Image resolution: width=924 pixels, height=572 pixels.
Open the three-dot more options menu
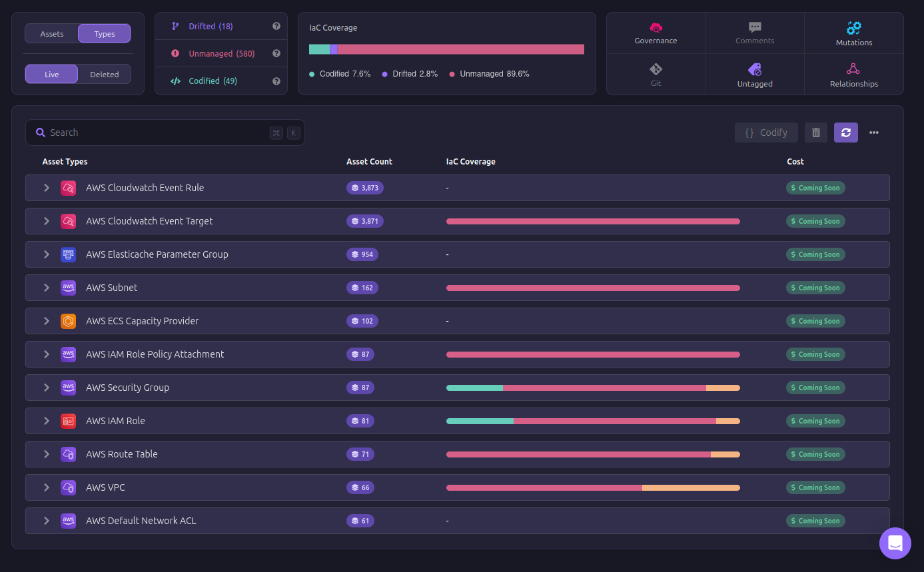tap(874, 133)
